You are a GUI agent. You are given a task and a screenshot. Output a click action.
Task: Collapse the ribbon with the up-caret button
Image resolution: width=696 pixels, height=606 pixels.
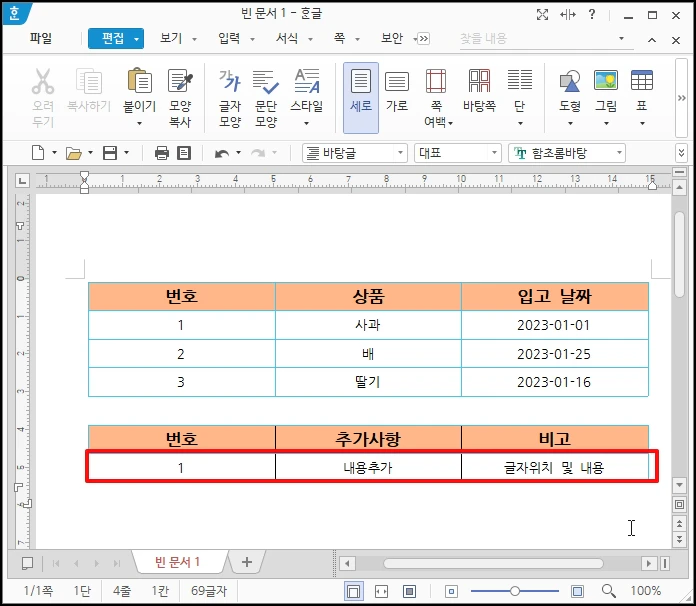pyautogui.click(x=652, y=40)
